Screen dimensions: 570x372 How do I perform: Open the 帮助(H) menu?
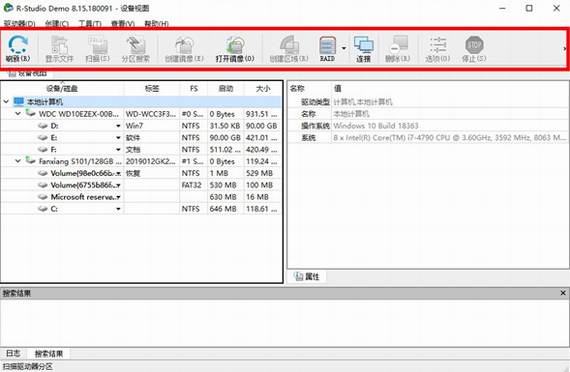(156, 24)
